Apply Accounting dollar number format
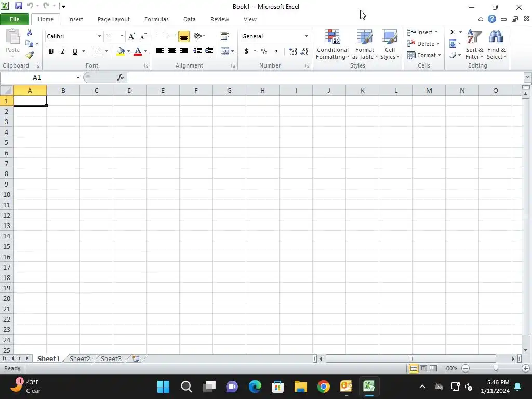 pyautogui.click(x=246, y=51)
